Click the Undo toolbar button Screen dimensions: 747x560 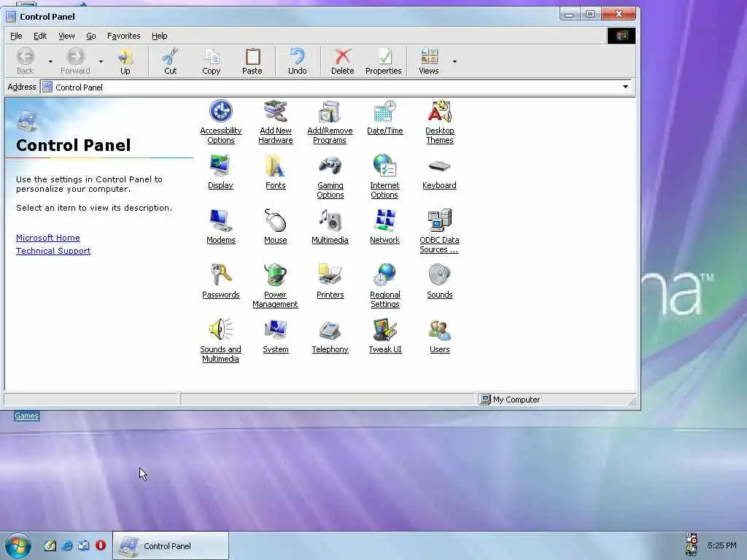point(298,61)
